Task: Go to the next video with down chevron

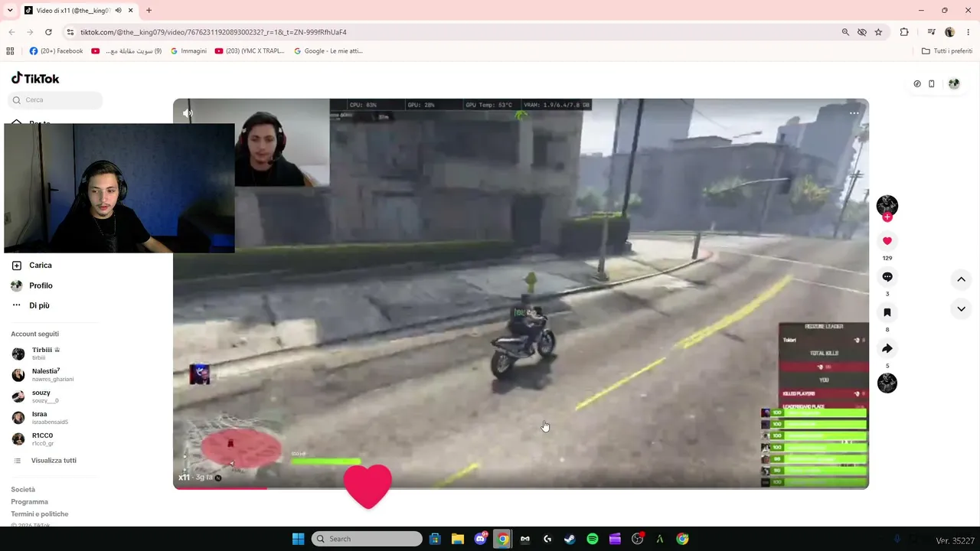Action: [x=961, y=308]
